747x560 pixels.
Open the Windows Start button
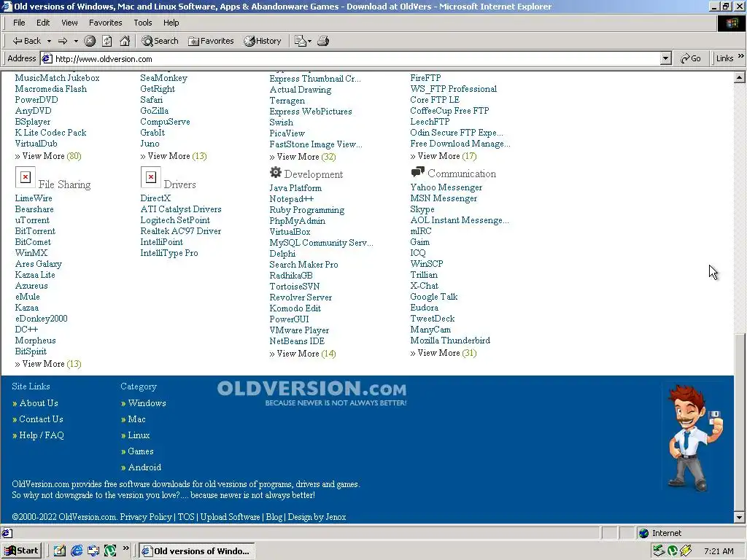[21, 551]
